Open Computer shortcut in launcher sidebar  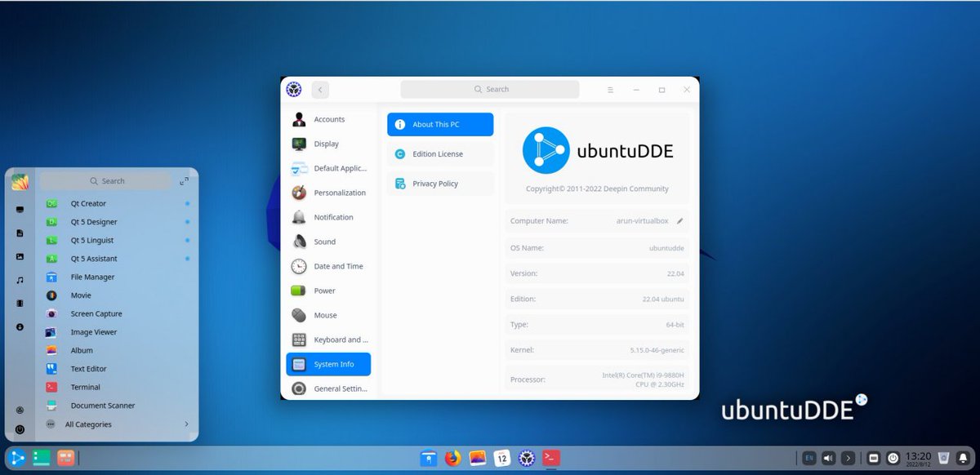click(20, 210)
